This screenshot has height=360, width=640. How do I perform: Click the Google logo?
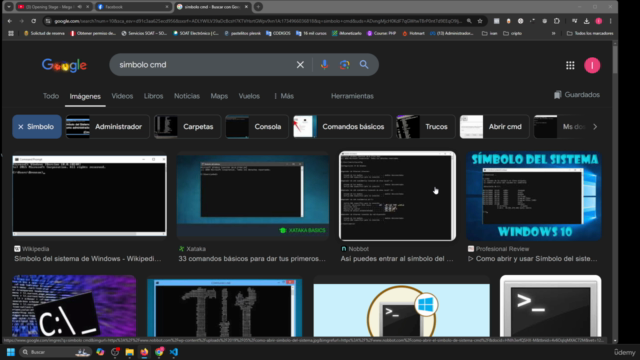coord(64,65)
